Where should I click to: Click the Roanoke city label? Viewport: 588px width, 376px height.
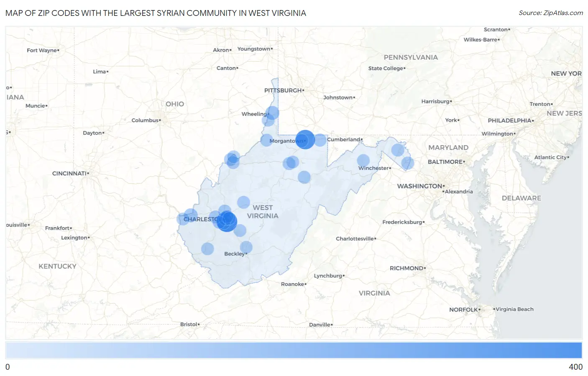pos(292,284)
